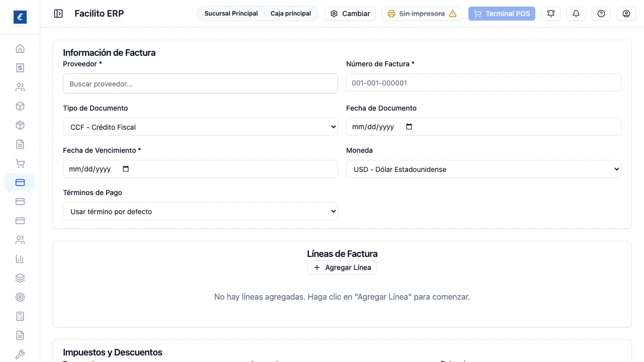Open the target icon in sidebar
Viewport: 644px width, 362px height.
click(x=20, y=297)
